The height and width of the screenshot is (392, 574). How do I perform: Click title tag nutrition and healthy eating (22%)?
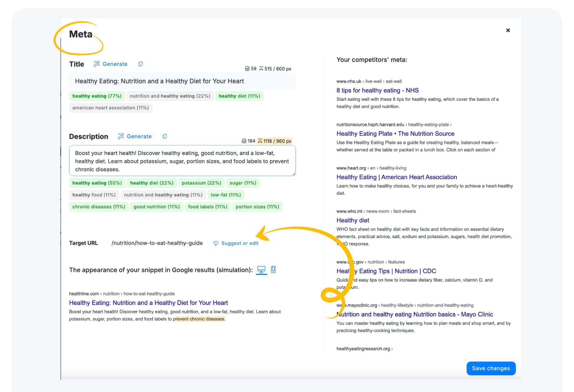[x=170, y=96]
